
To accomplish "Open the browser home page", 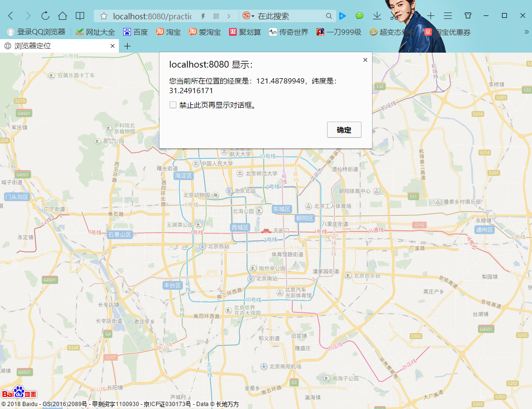I will [x=62, y=15].
